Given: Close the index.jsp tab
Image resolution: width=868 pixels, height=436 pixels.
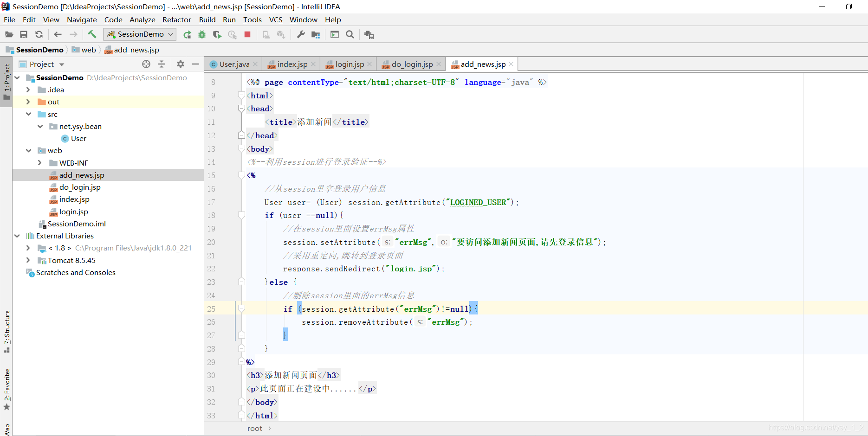Looking at the screenshot, I should (313, 64).
